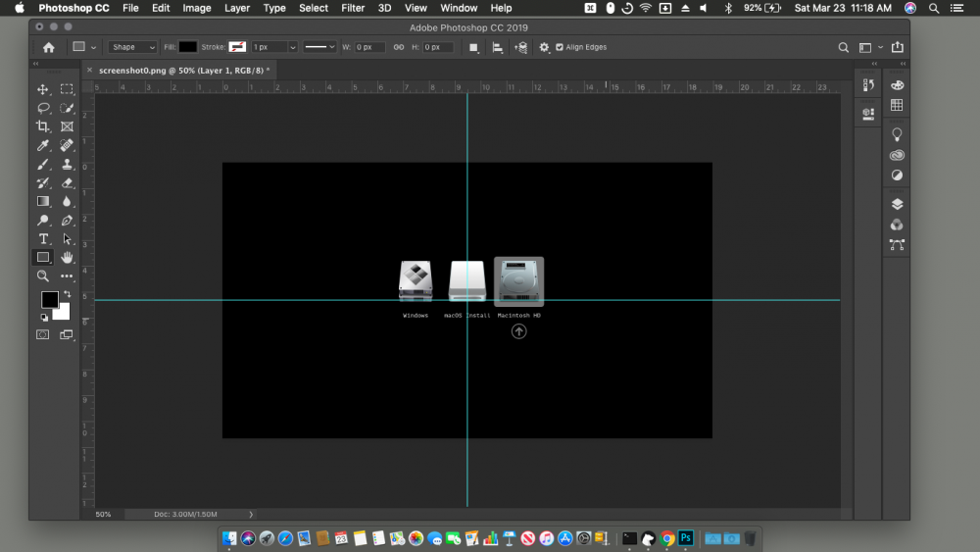Select the Eraser tool

pos(67,182)
